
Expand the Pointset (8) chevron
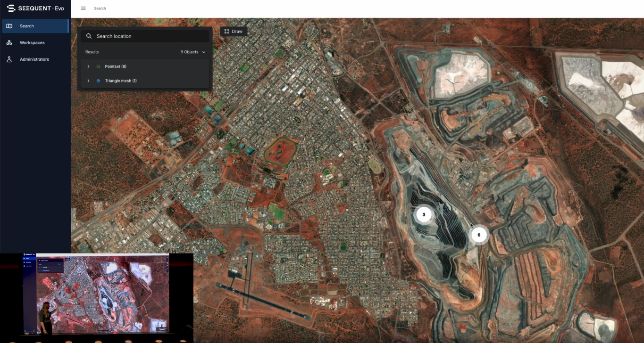[88, 66]
